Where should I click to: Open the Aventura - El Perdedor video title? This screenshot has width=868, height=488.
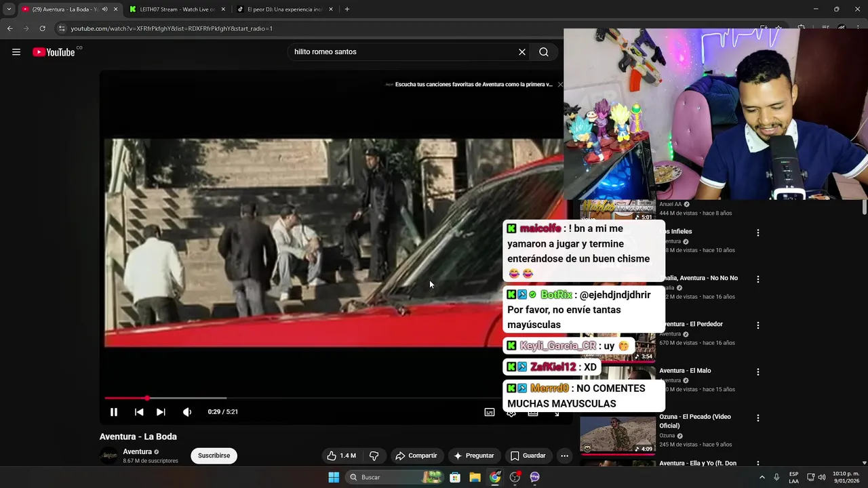691,324
